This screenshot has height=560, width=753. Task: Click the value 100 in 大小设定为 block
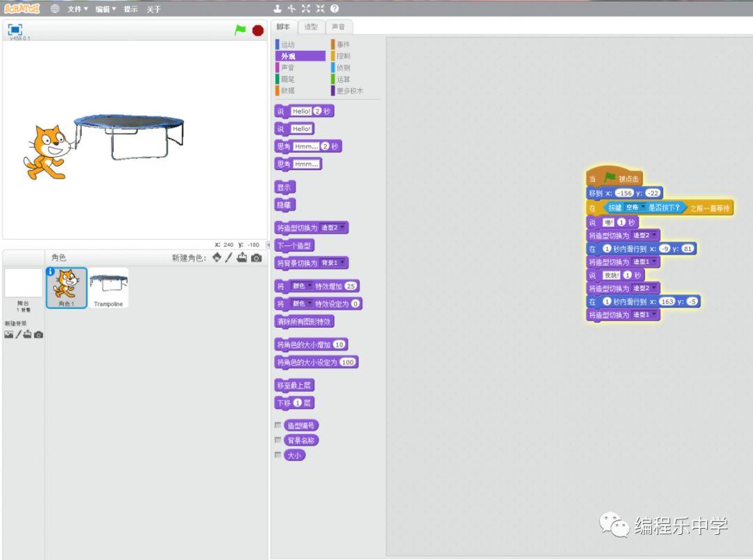tap(348, 363)
